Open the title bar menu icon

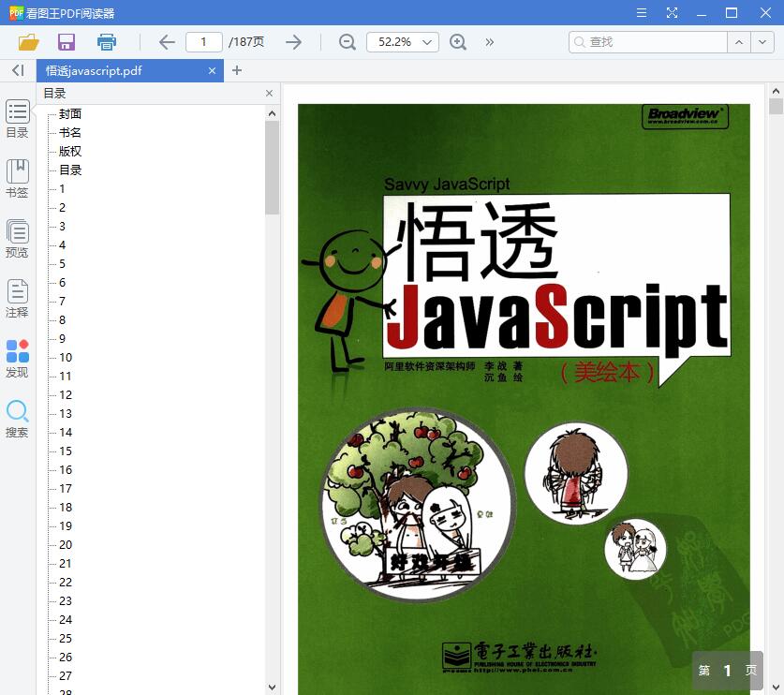[x=642, y=13]
